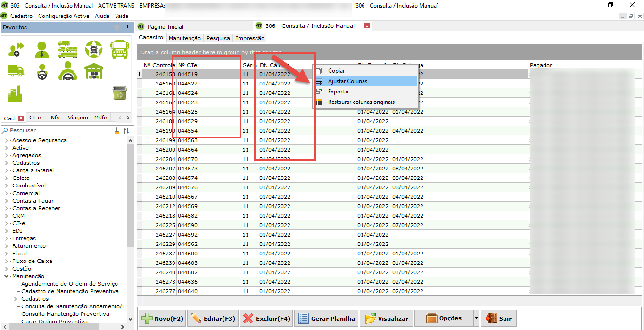The width and height of the screenshot is (644, 330).
Task: Open the recycle bin icon in Favoritos
Action: click(x=119, y=93)
